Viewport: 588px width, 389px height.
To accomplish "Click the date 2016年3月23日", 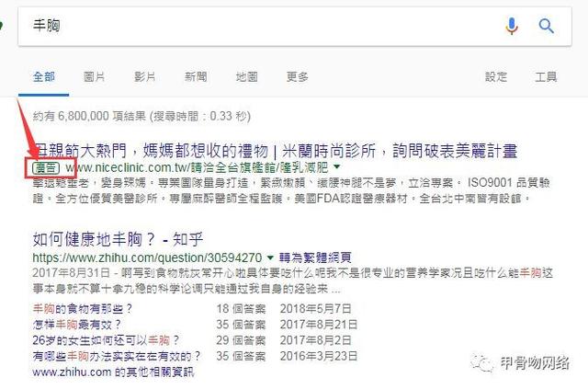I will coord(319,356).
